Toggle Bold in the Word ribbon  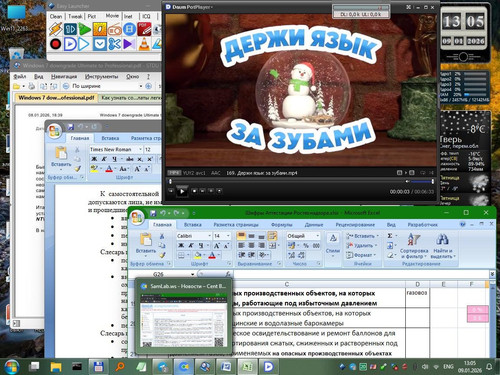click(x=94, y=159)
